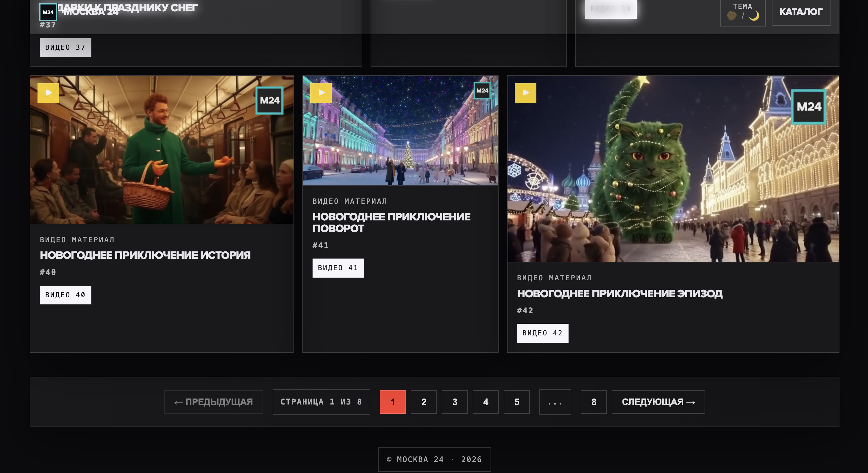Click ВИДЕО МАТЕРИАЛ label above the ИСТОРИЯ title
The height and width of the screenshot is (473, 868).
tap(77, 240)
